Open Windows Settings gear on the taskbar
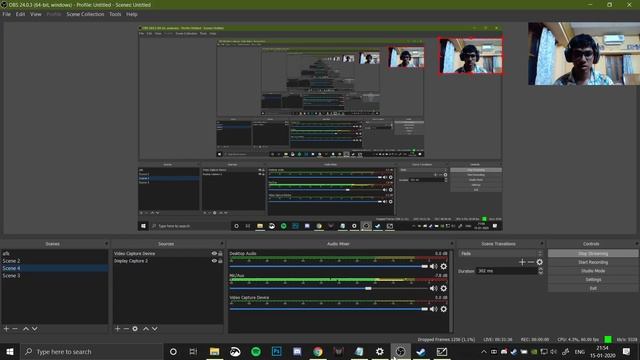This screenshot has width=640, height=360. (x=380, y=351)
